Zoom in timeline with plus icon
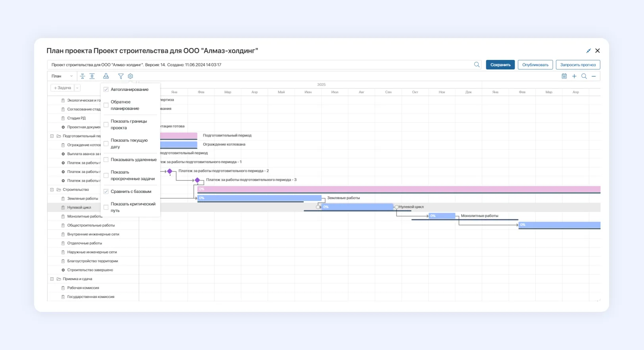The image size is (644, 350). pyautogui.click(x=574, y=76)
